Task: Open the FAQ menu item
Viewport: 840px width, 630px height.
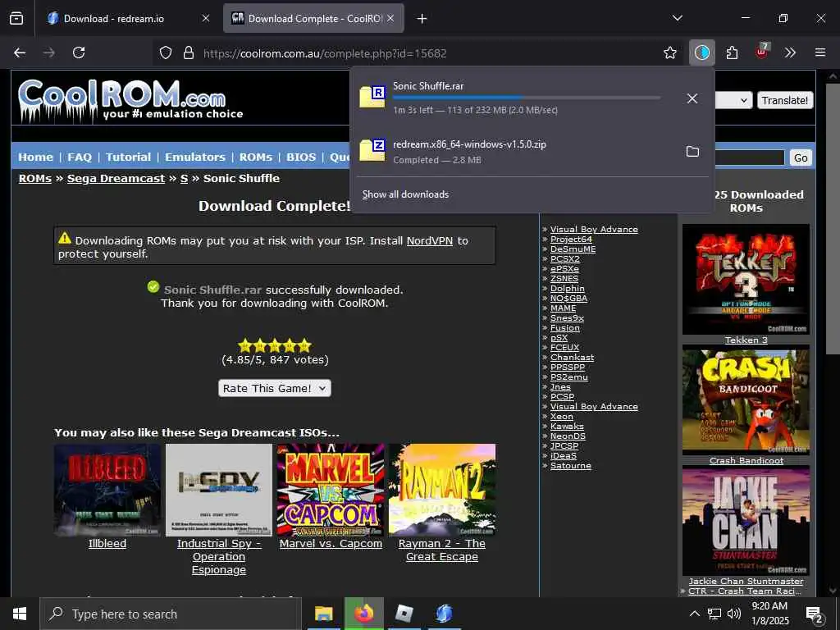Action: 80,157
